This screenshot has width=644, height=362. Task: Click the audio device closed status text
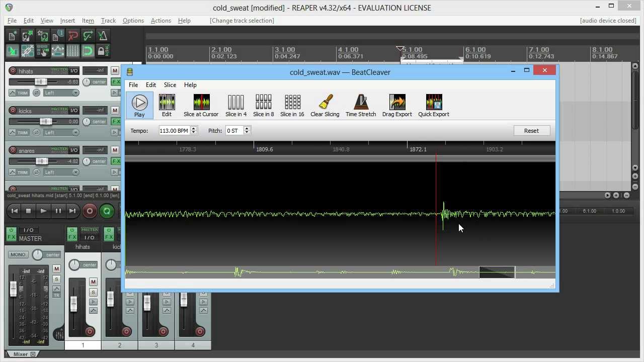click(x=608, y=21)
